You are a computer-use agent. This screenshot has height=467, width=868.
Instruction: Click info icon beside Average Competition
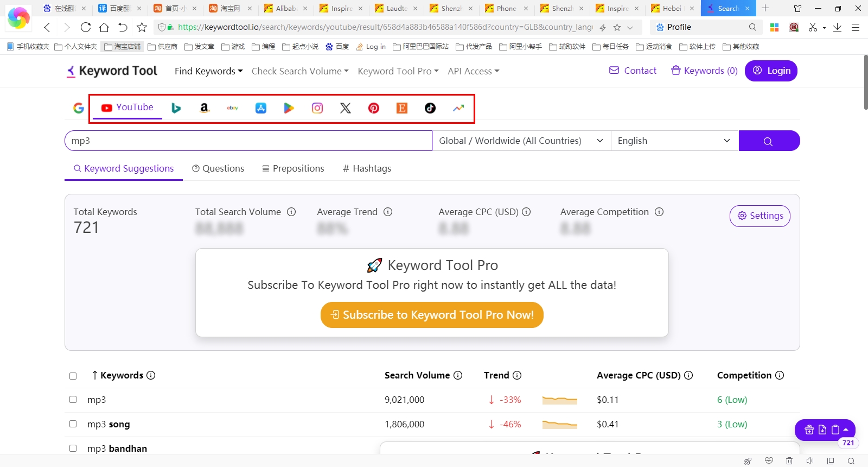coord(659,212)
